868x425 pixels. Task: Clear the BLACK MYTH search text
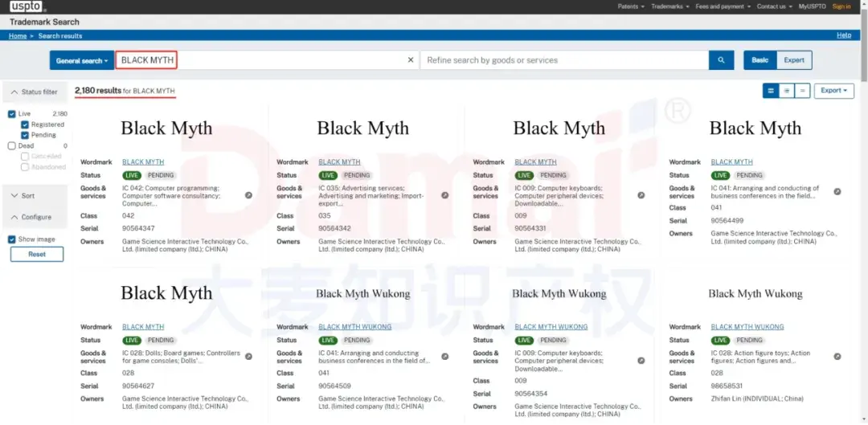click(x=410, y=60)
